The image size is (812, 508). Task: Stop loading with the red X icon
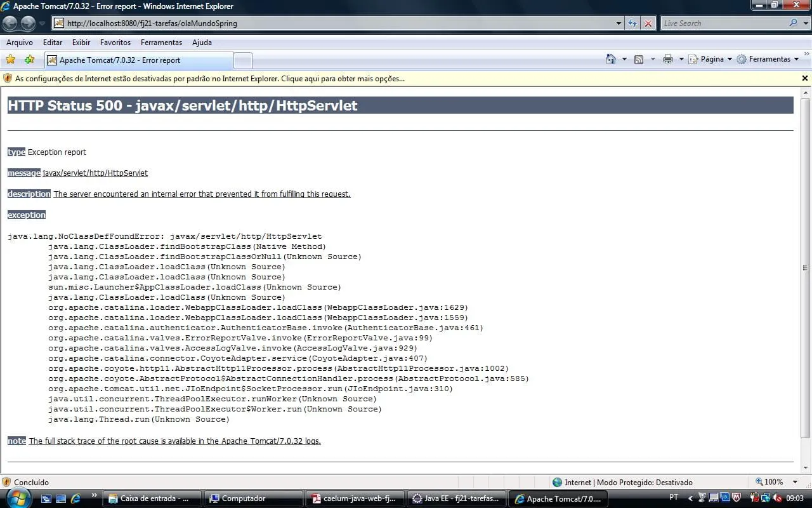pos(648,23)
